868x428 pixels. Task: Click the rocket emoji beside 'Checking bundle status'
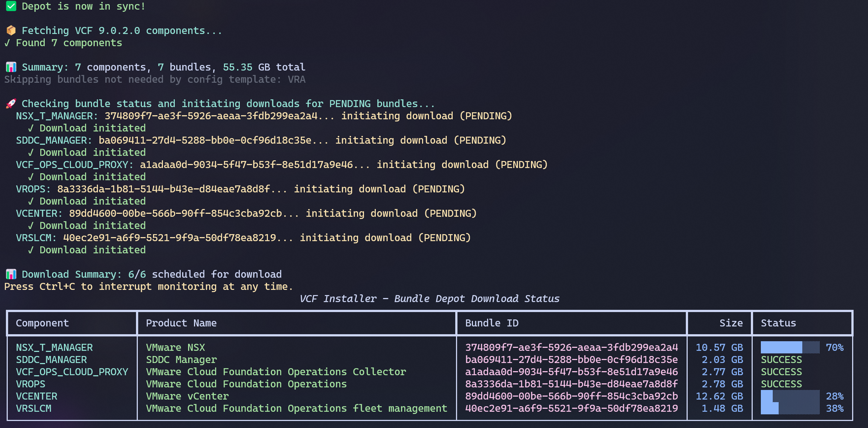pos(11,104)
